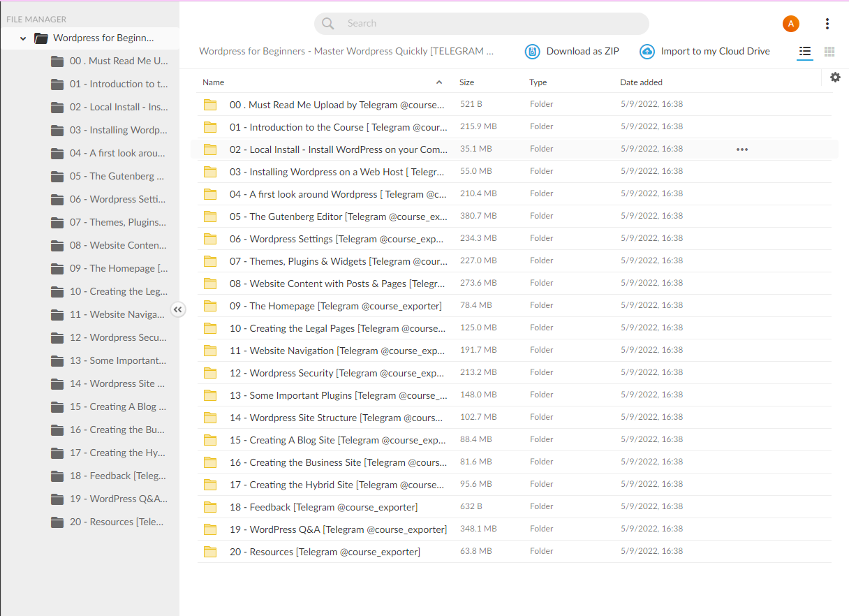Open 04 - A first look around Wordpress
This screenshot has width=849, height=616.
tap(514, 194)
